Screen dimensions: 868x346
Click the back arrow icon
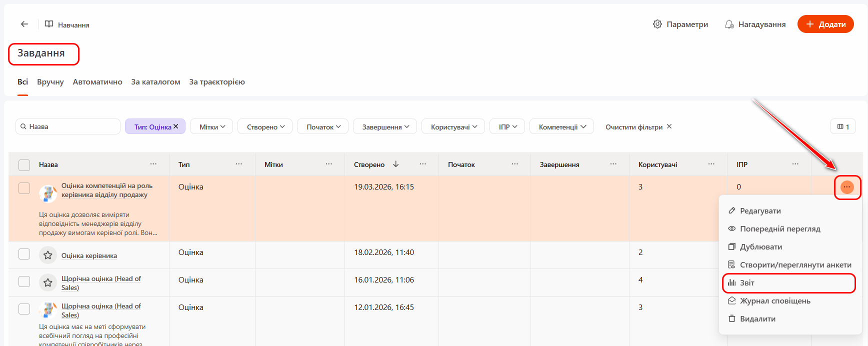point(24,24)
